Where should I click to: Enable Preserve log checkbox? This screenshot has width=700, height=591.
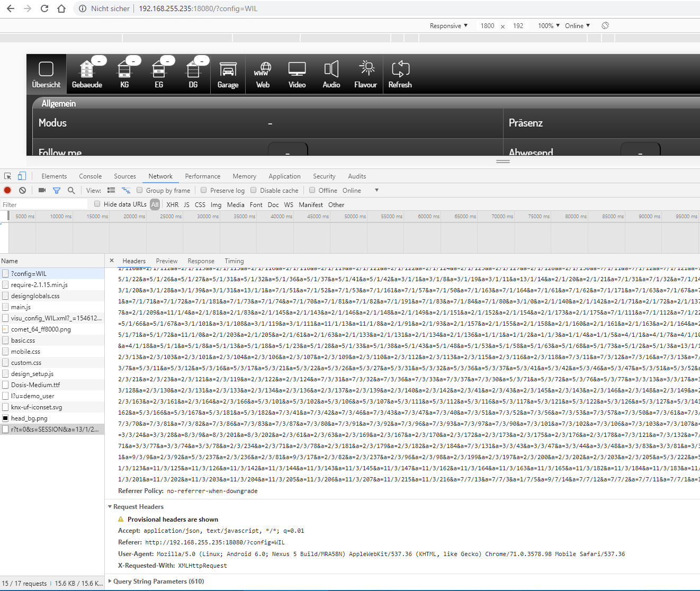(204, 190)
